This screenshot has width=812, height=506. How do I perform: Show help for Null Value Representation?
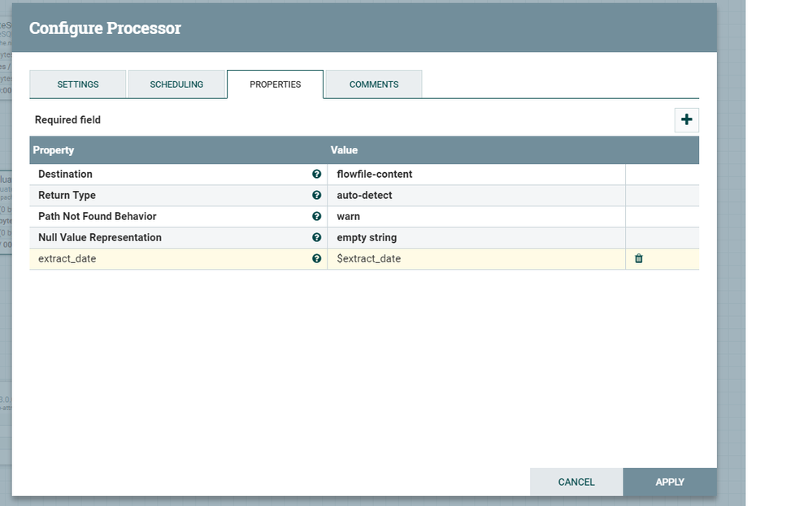pyautogui.click(x=316, y=237)
